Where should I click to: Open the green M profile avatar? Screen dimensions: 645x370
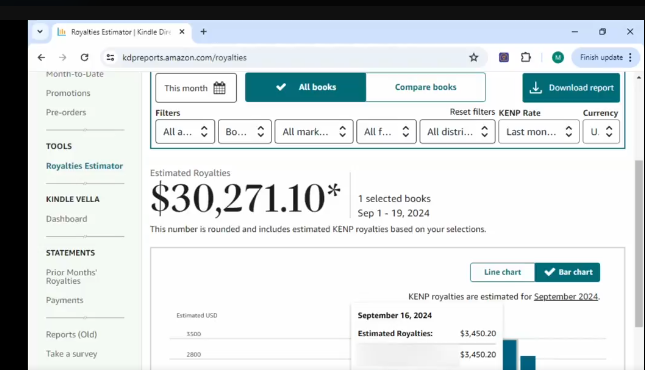click(x=558, y=58)
